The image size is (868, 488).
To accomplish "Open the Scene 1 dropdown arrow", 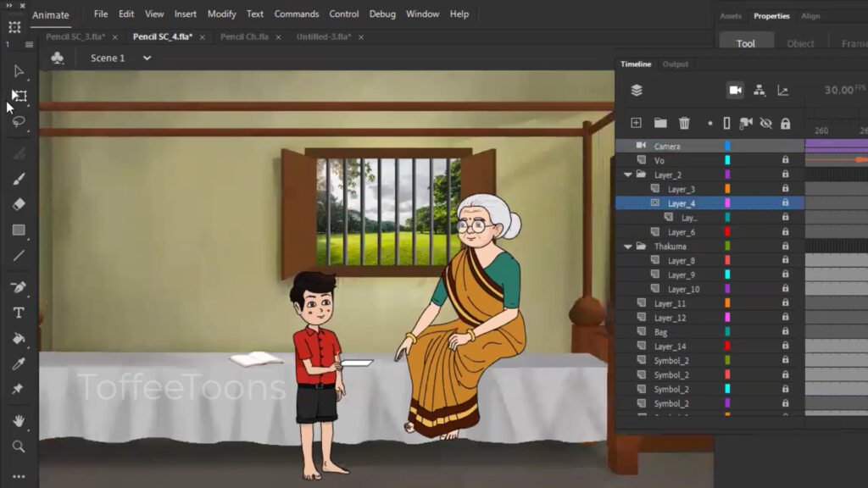I will 147,58.
